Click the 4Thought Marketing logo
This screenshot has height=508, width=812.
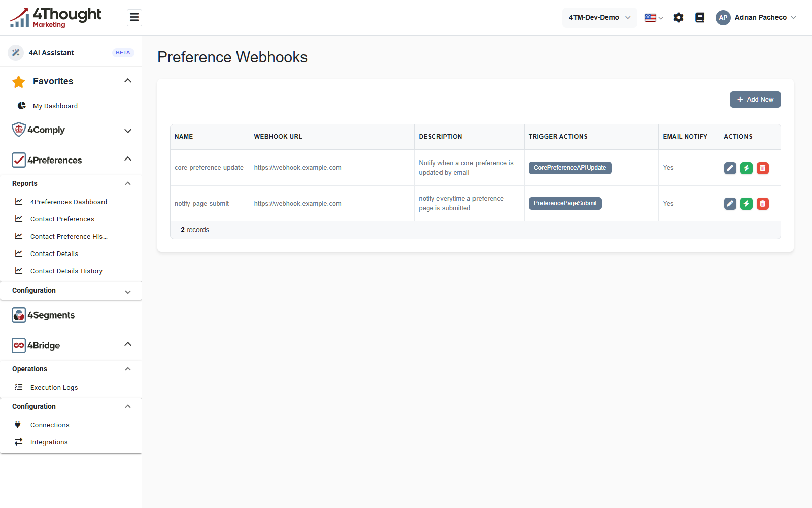(x=56, y=18)
